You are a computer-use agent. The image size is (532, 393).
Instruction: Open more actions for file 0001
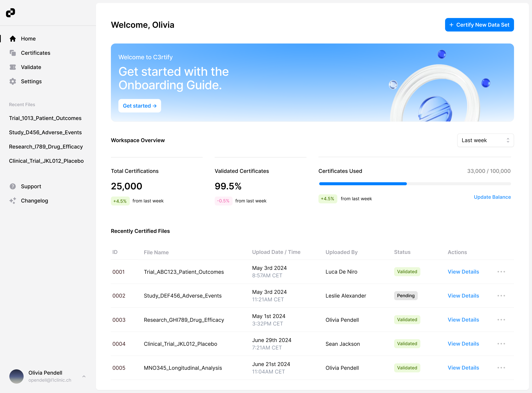[501, 272]
